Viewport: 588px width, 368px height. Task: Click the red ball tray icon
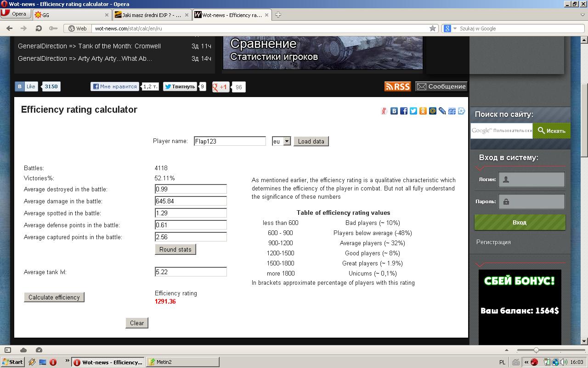pos(534,362)
